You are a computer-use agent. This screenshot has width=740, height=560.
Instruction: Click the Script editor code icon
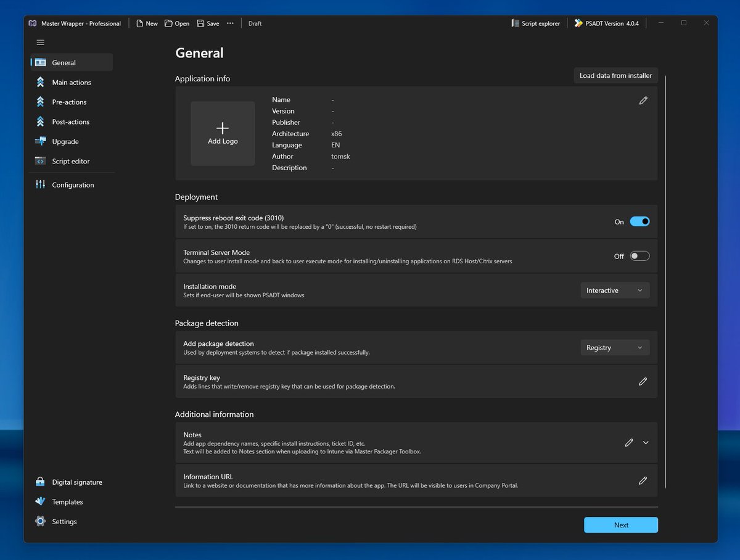tap(40, 161)
